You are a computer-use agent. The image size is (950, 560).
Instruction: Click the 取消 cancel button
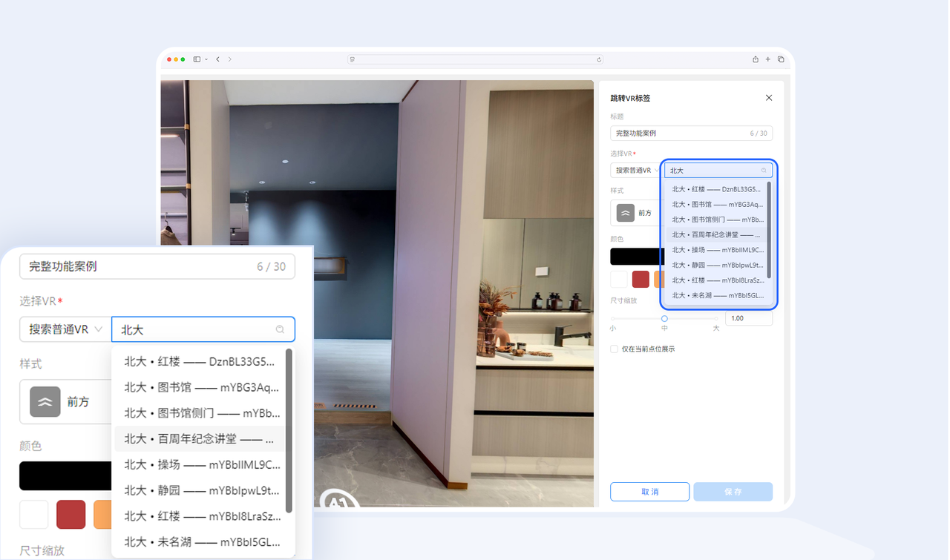(649, 491)
